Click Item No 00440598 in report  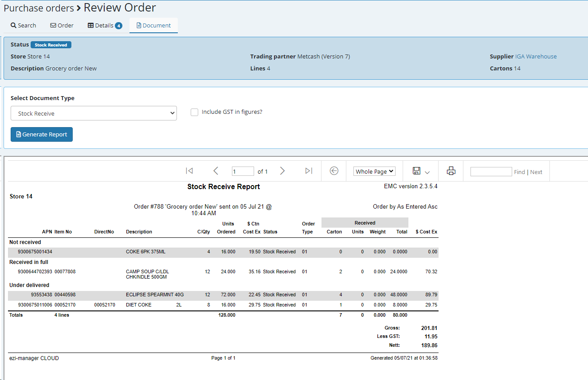point(65,295)
